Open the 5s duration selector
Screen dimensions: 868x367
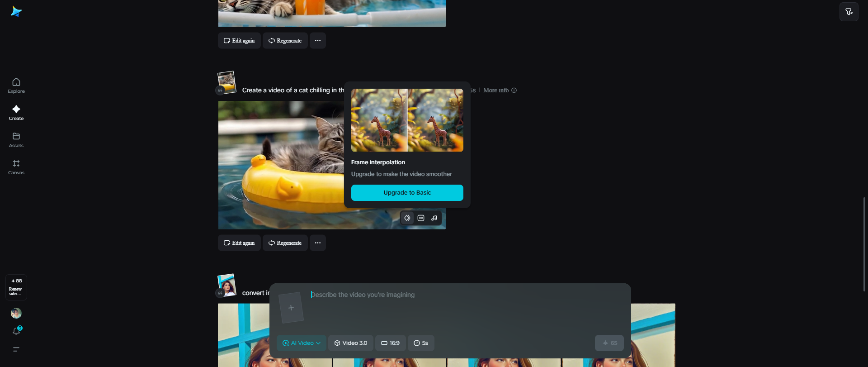click(421, 343)
